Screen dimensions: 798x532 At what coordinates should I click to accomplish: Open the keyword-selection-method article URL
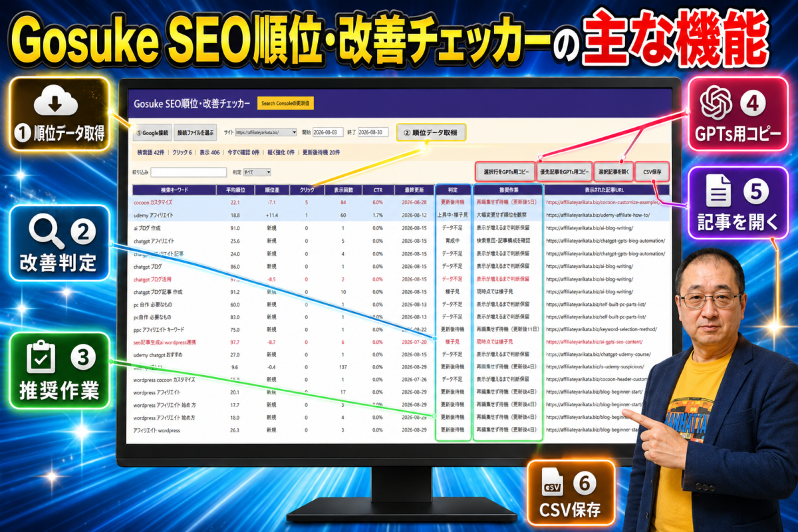coord(601,329)
